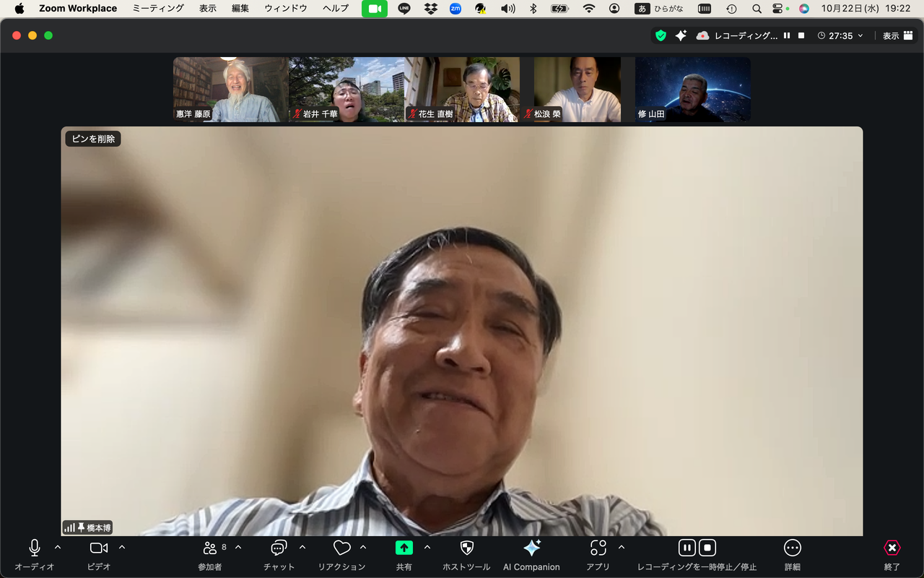The width and height of the screenshot is (924, 578).
Task: Open the apps panel
Action: pos(598,554)
